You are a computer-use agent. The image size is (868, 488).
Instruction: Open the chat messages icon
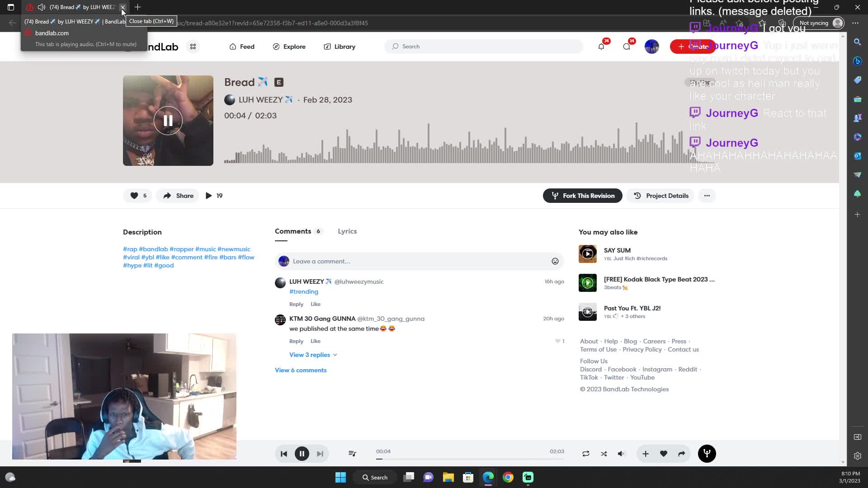[x=627, y=47]
